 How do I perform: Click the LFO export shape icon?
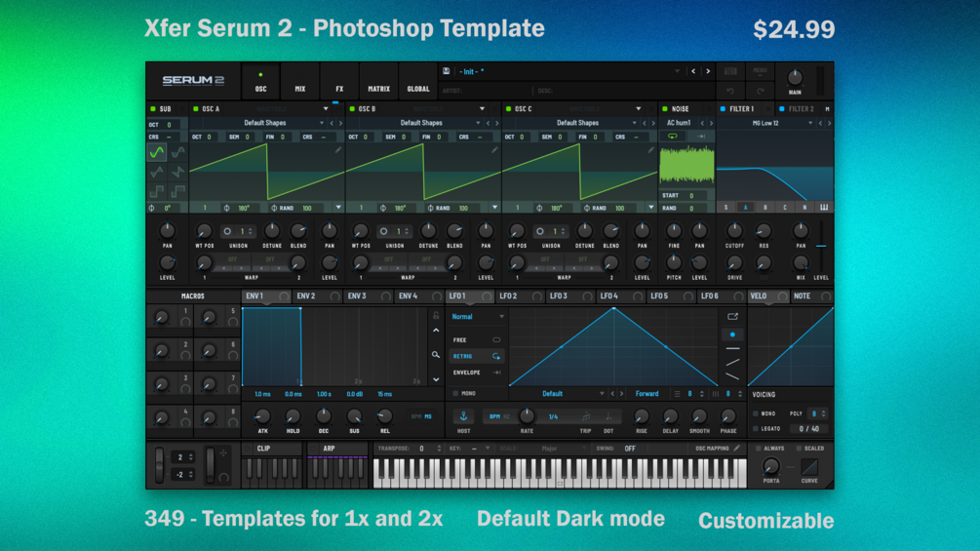tap(732, 317)
